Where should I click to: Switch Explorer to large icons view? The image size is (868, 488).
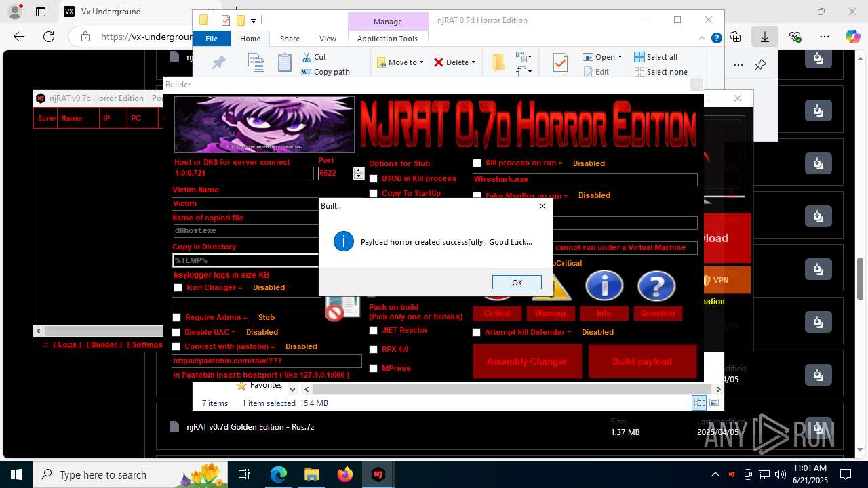coord(713,403)
